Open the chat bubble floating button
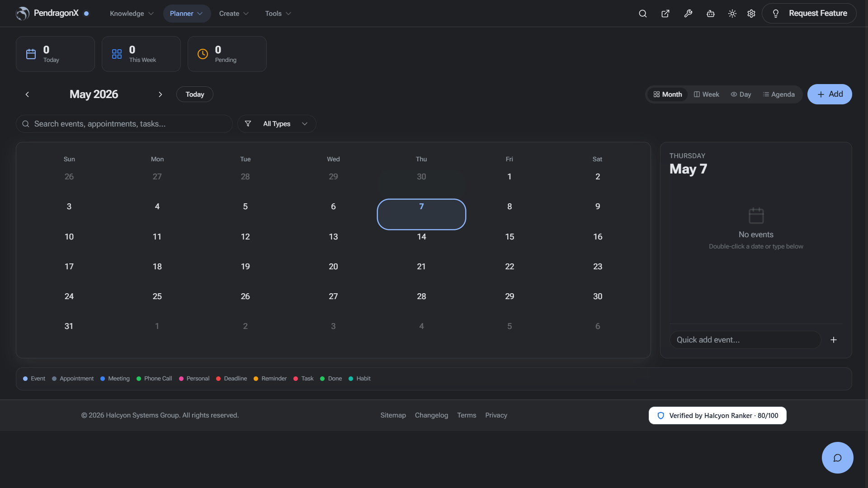The image size is (868, 488). click(837, 458)
